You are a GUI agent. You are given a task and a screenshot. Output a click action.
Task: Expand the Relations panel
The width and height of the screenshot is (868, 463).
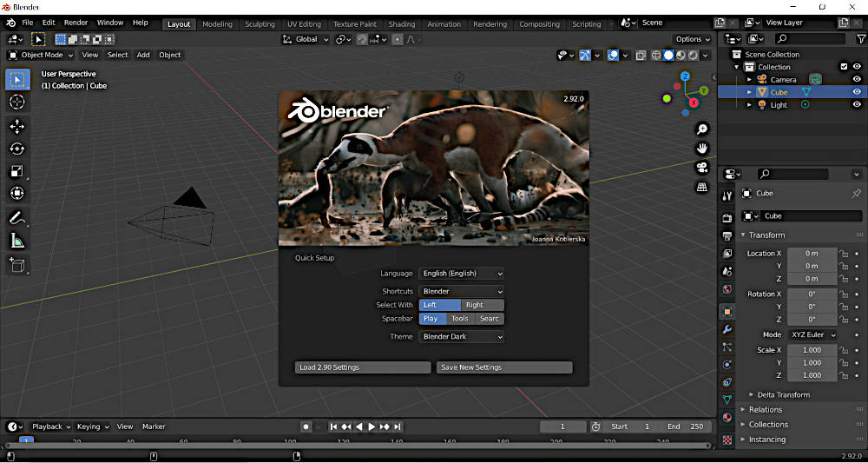766,410
